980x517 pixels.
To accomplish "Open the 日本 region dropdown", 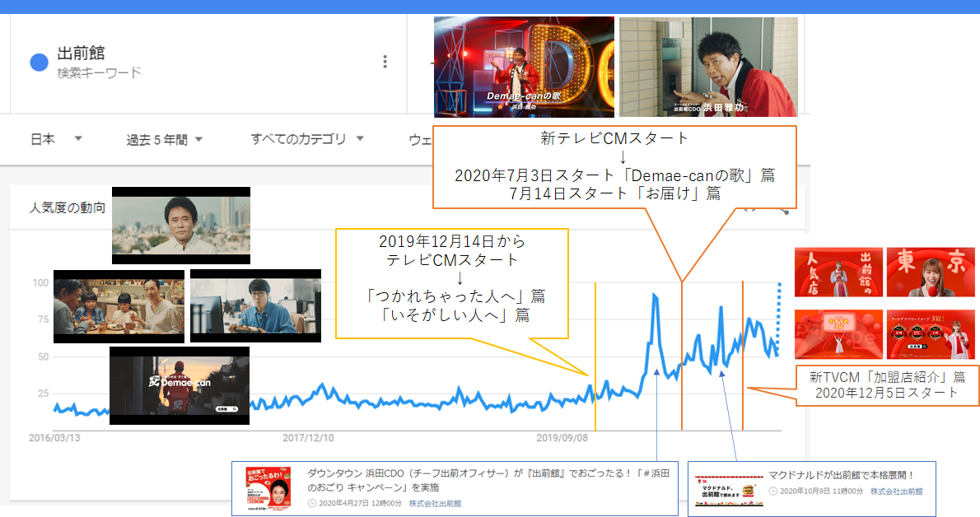I will click(56, 139).
